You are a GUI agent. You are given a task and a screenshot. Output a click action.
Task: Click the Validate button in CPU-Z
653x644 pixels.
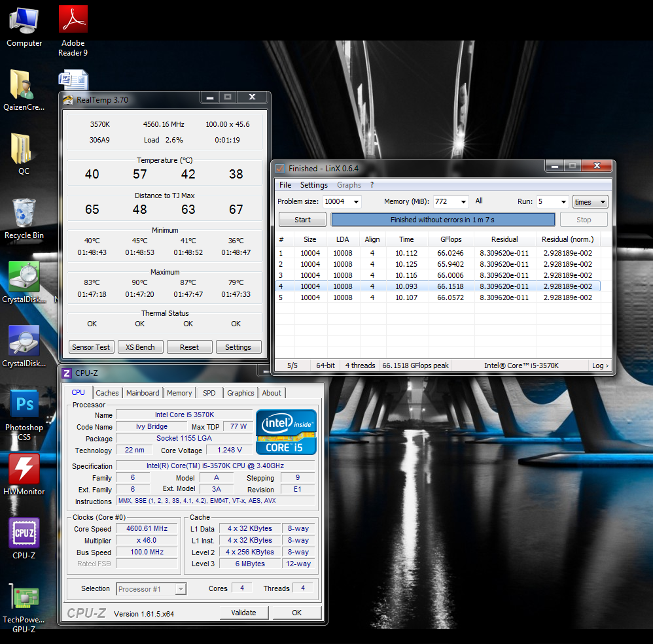tap(243, 613)
